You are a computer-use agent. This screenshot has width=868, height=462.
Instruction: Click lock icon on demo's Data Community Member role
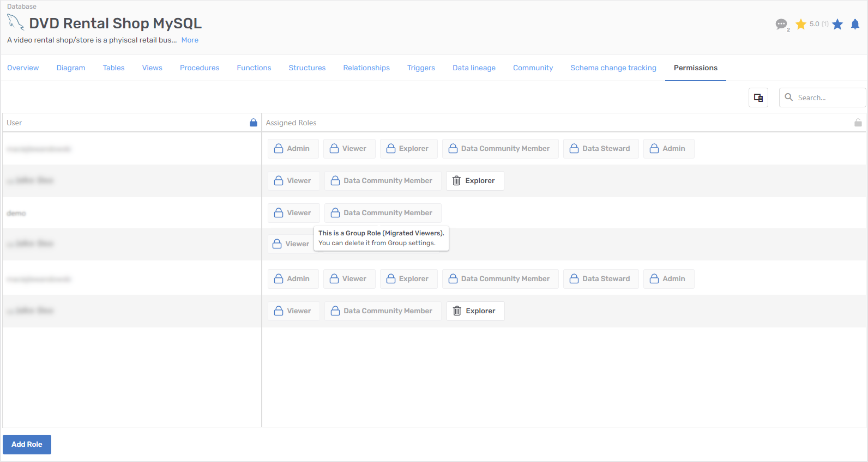point(335,213)
